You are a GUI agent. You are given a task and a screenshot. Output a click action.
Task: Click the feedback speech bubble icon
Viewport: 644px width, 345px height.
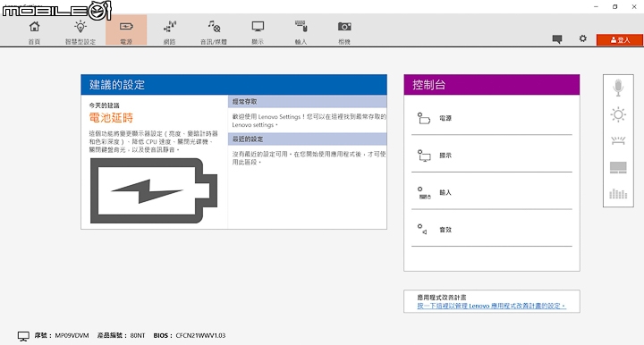click(x=557, y=39)
